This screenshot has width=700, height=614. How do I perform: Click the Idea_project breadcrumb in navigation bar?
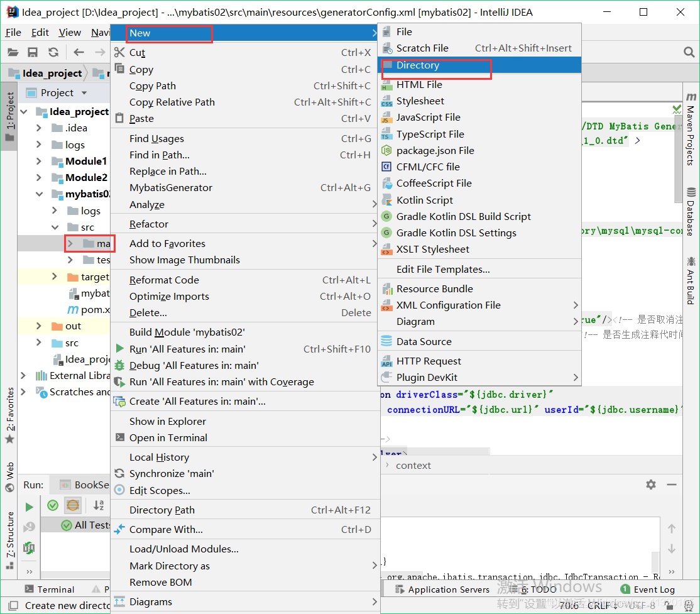click(46, 74)
